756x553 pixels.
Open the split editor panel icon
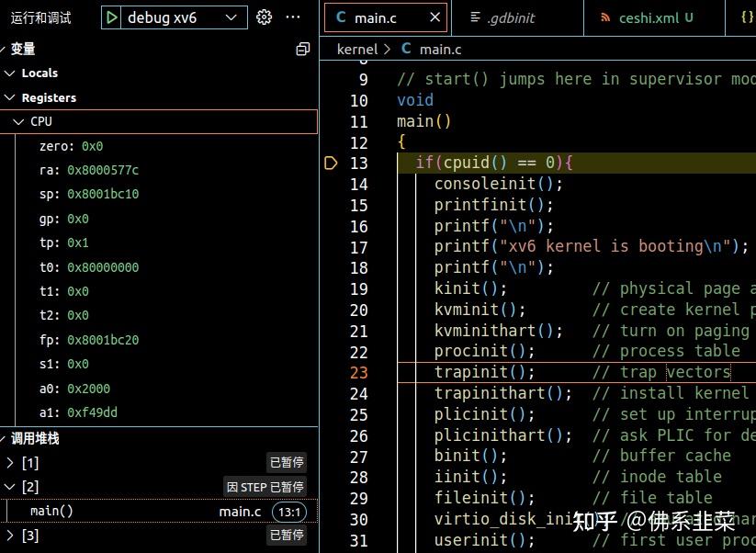tap(302, 49)
